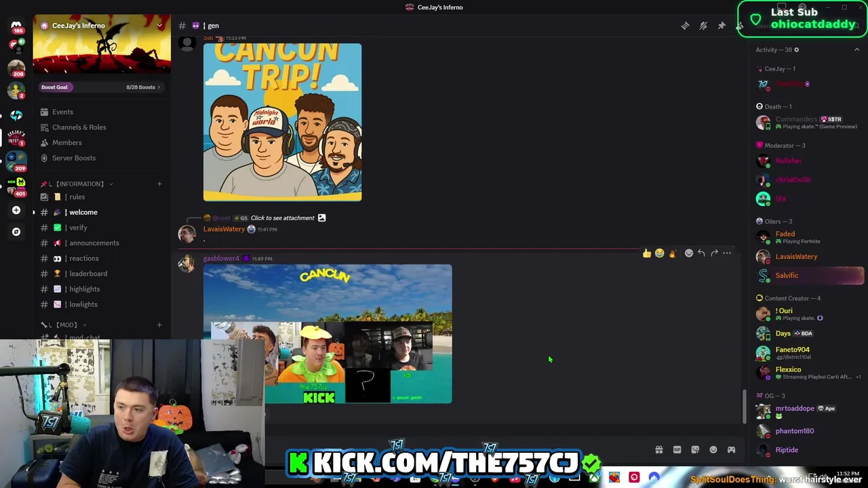Image resolution: width=868 pixels, height=488 pixels.
Task: Add channel to MOD category
Action: [159, 325]
